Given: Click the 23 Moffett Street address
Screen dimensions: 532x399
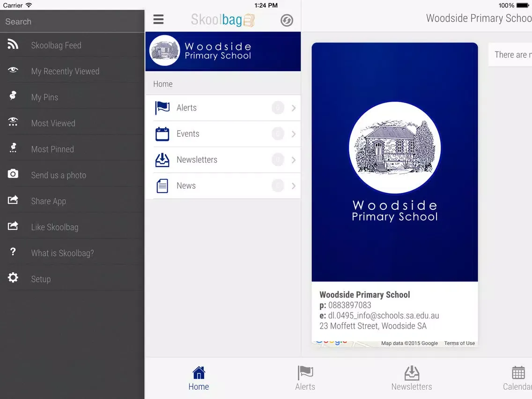Looking at the screenshot, I should tap(373, 326).
